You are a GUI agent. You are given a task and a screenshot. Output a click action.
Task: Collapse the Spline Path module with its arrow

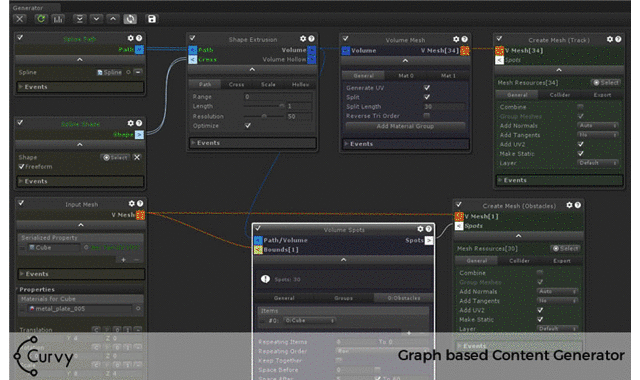(x=80, y=60)
